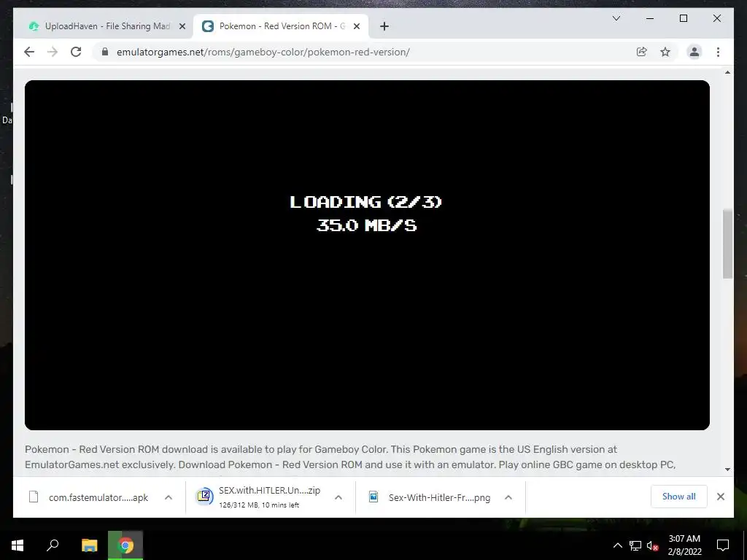Click the forward navigation arrow
The width and height of the screenshot is (747, 560).
[53, 52]
